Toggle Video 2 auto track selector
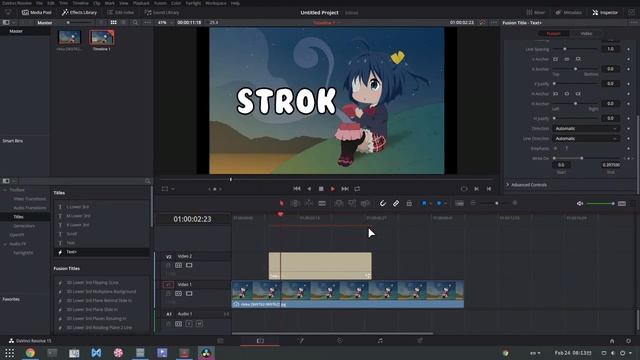The height and width of the screenshot is (360, 640). pos(178,265)
